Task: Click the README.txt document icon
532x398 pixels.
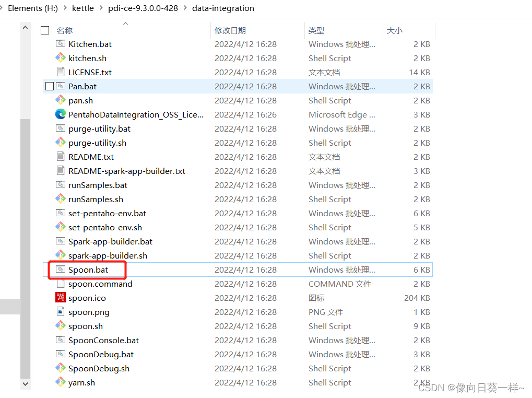Action: point(61,157)
